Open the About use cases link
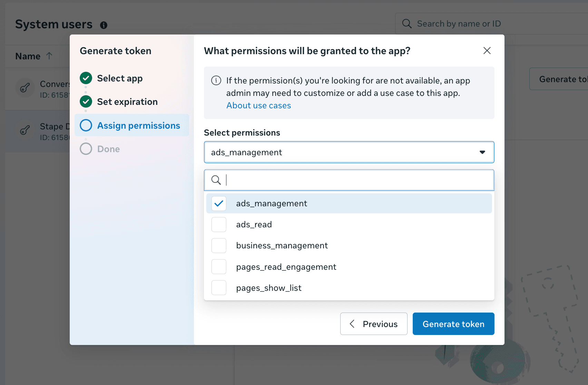This screenshot has width=588, height=385. click(x=258, y=105)
